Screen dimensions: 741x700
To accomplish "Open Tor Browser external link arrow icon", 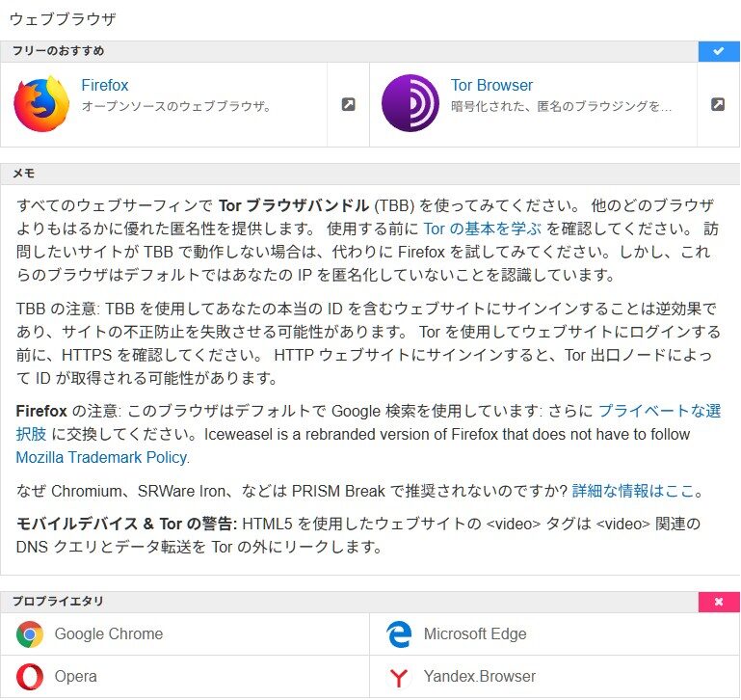I will 717,104.
